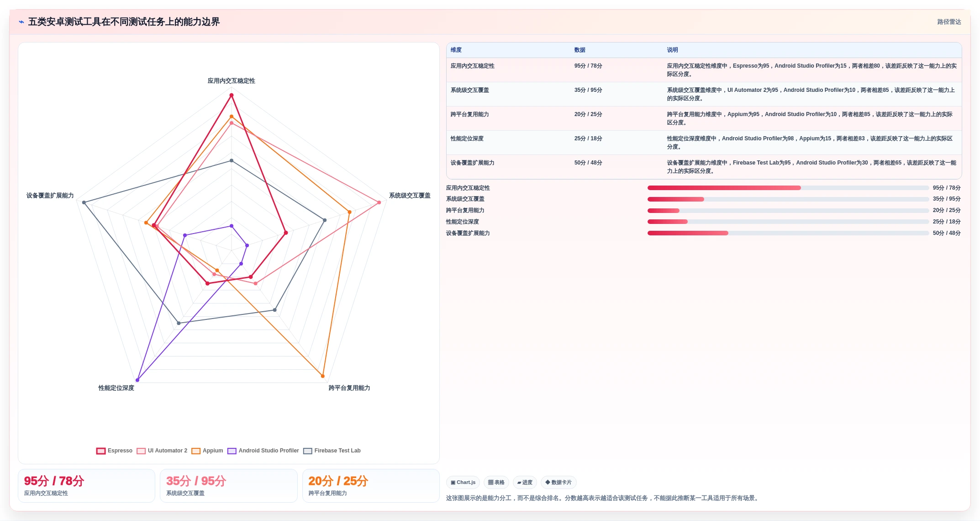980x521 pixels.
Task: Click Firebase Test Lab point near 设备覆盖扩展能力
Action: coord(84,202)
